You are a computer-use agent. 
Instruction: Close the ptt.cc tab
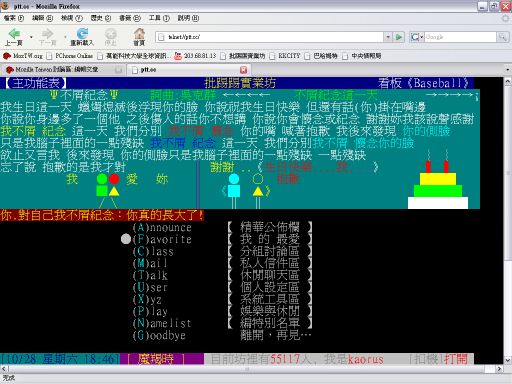(244, 70)
